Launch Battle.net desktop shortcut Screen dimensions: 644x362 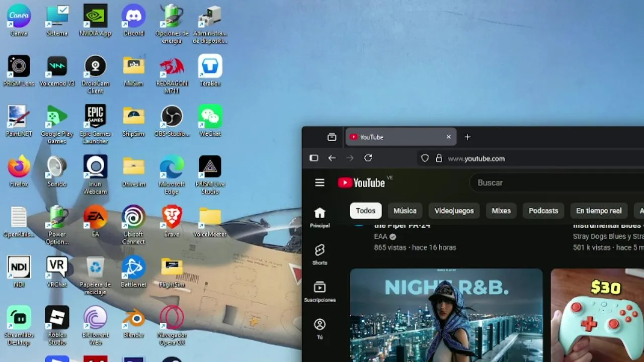point(133,272)
